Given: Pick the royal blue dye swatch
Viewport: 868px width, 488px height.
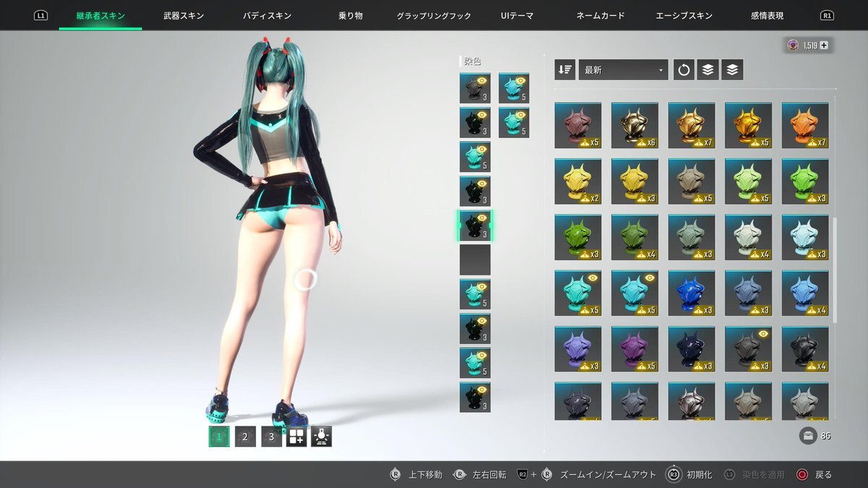Looking at the screenshot, I should [x=692, y=293].
